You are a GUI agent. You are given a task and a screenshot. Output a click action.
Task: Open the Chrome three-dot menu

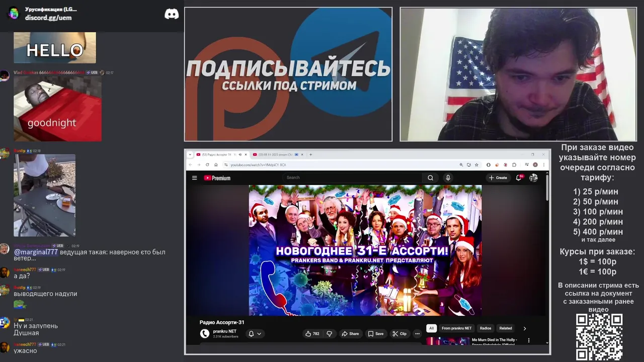[x=544, y=165]
